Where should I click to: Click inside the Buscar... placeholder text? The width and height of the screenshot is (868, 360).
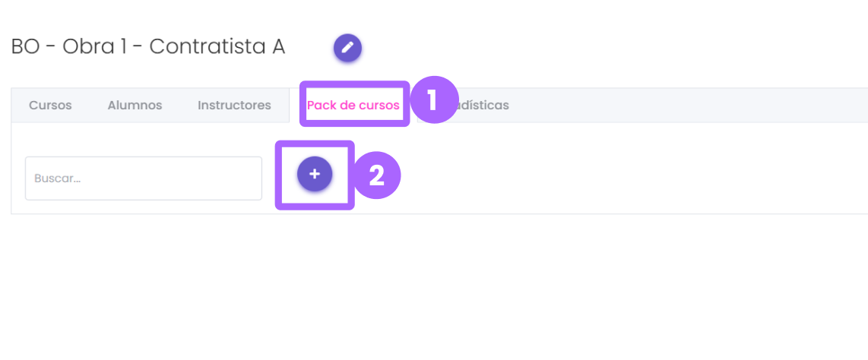pyautogui.click(x=58, y=178)
